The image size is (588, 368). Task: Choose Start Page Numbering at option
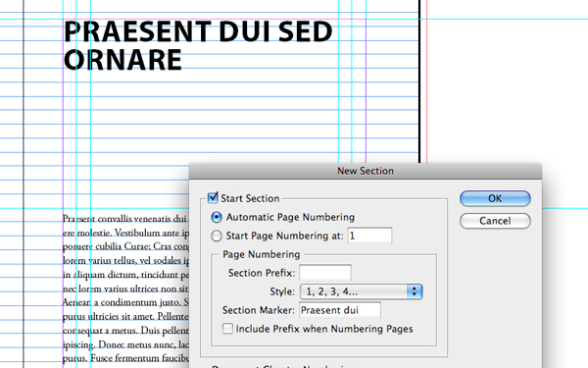(x=217, y=236)
